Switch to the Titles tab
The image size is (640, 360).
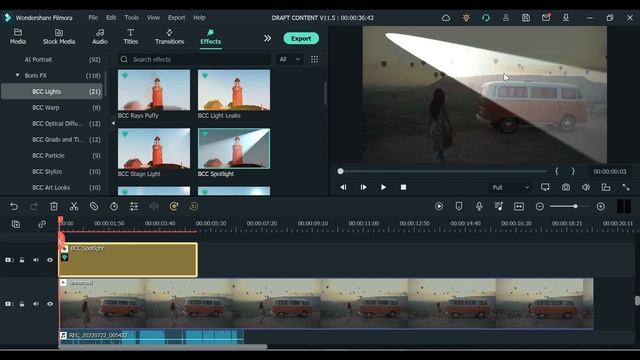pyautogui.click(x=131, y=37)
